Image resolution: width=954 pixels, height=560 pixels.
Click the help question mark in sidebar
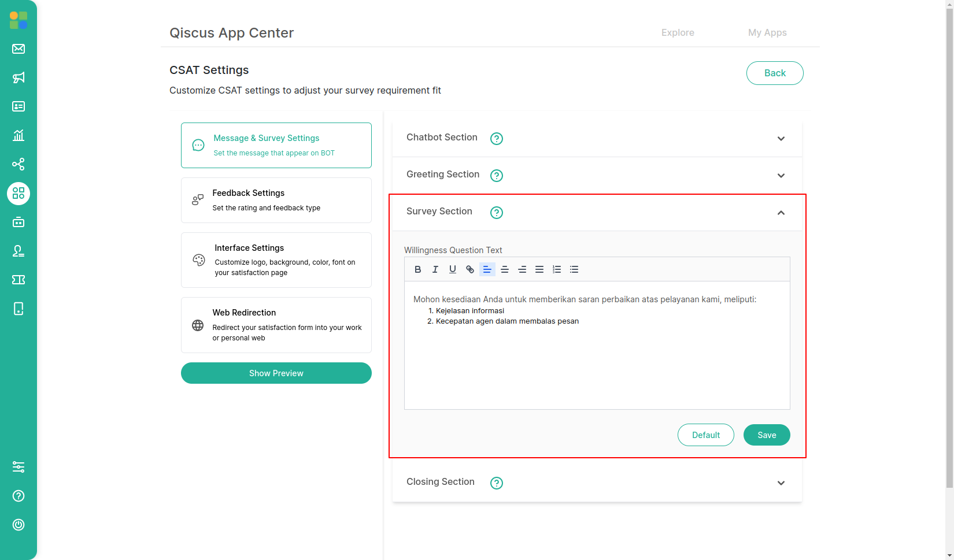19,496
